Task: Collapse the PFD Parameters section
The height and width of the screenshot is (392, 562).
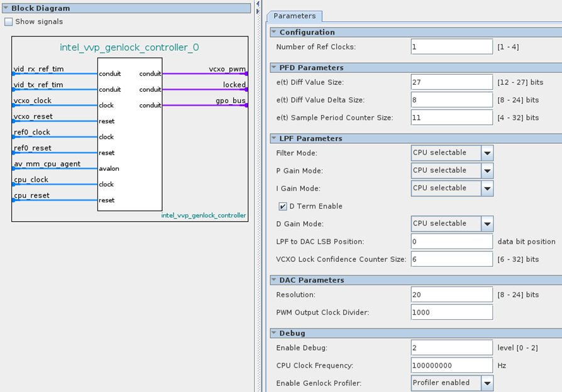Action: tap(273, 67)
